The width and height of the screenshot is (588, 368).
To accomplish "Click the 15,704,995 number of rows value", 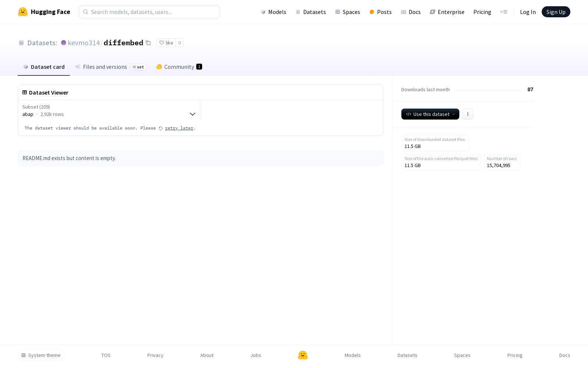I will (499, 165).
